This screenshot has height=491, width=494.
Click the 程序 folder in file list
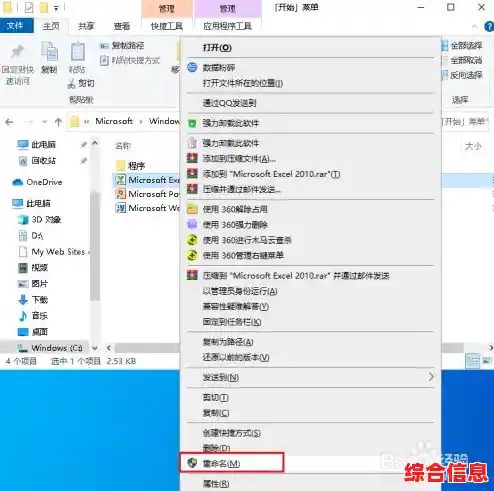(x=131, y=165)
